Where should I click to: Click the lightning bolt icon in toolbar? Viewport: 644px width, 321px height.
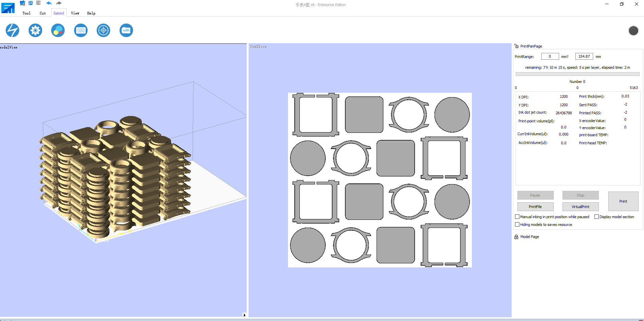pos(12,30)
